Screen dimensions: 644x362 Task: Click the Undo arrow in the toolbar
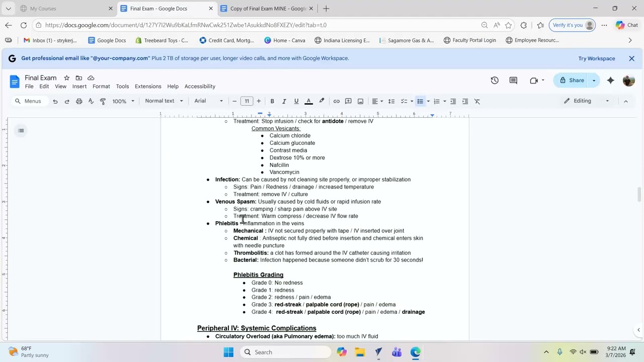(x=55, y=101)
